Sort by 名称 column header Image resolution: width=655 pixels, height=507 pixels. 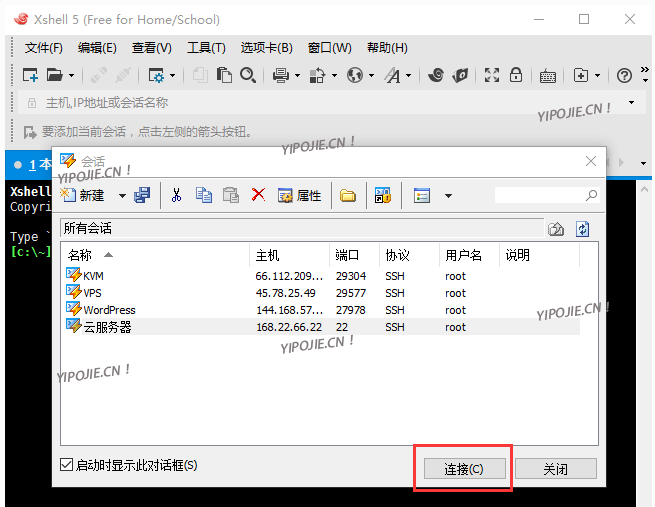tap(155, 255)
